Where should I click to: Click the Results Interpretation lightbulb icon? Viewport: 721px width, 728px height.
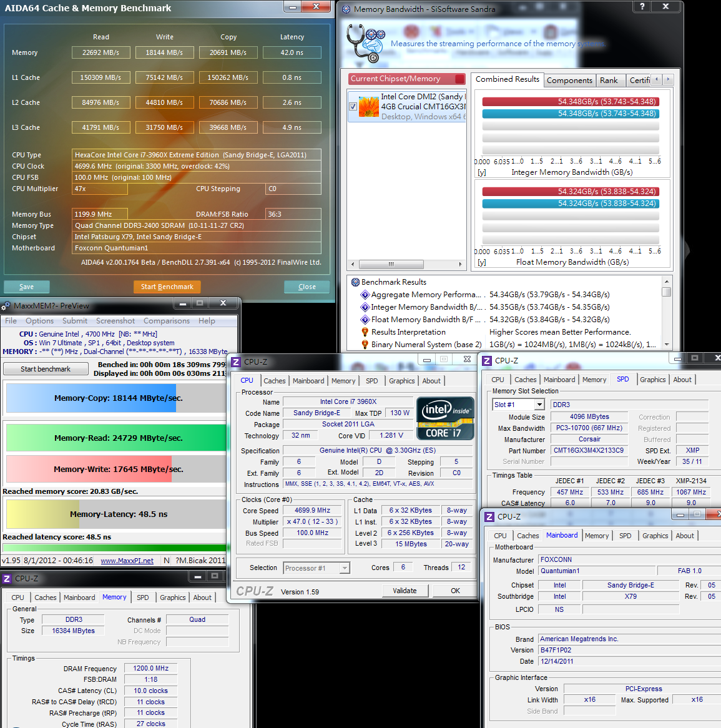365,332
